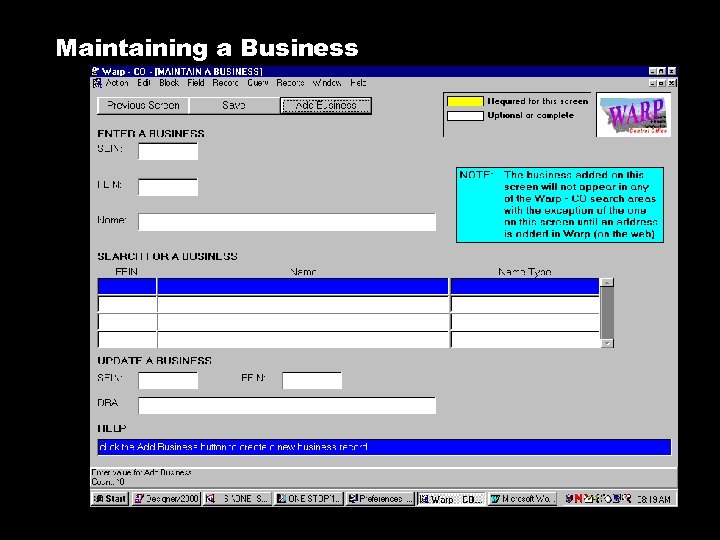Click the WARP Central Office logo
The image size is (720, 540).
(634, 115)
